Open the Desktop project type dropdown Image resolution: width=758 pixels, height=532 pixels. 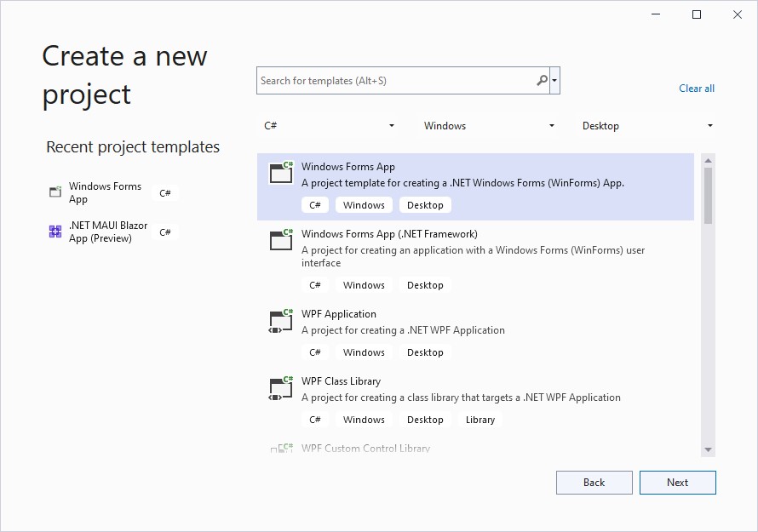pyautogui.click(x=647, y=126)
